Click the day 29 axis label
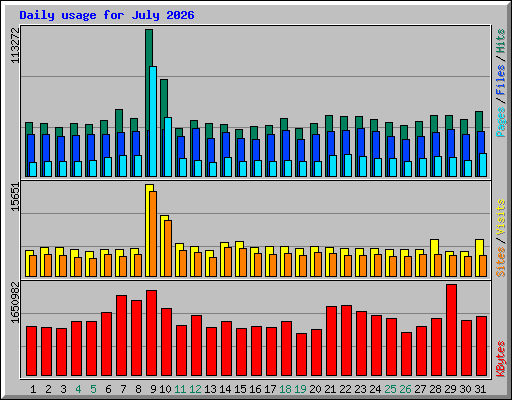512x400 pixels. coord(450,389)
